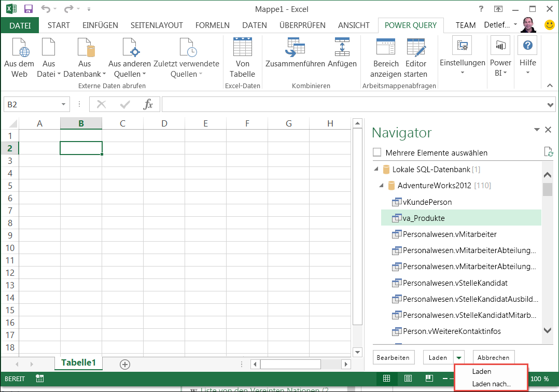559x392 pixels.
Task: Open the DATEI tab
Action: (x=20, y=25)
